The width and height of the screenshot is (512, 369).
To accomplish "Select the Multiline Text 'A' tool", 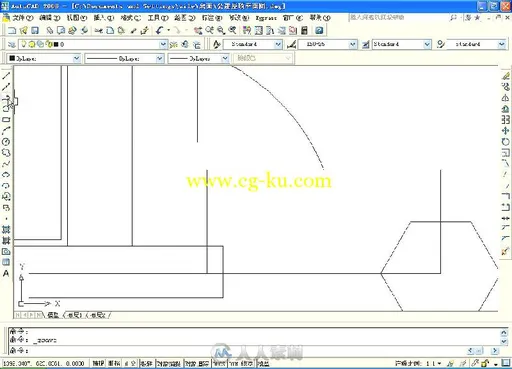I will 6,273.
